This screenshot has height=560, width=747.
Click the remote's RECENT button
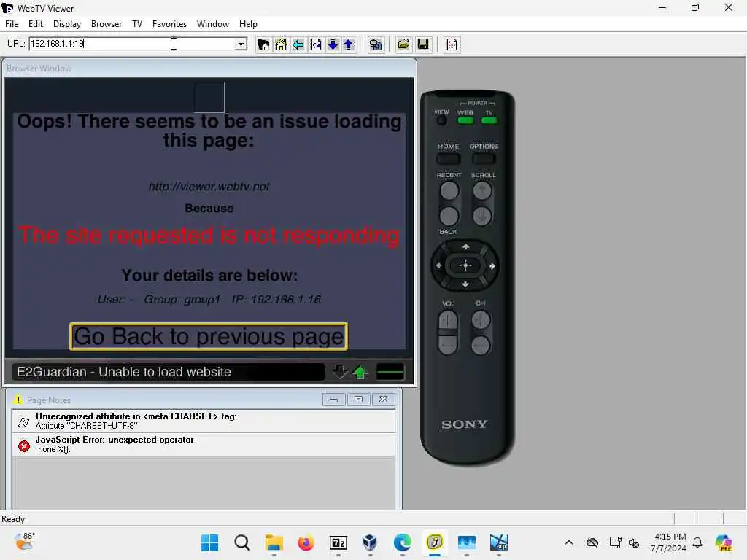pos(449,191)
